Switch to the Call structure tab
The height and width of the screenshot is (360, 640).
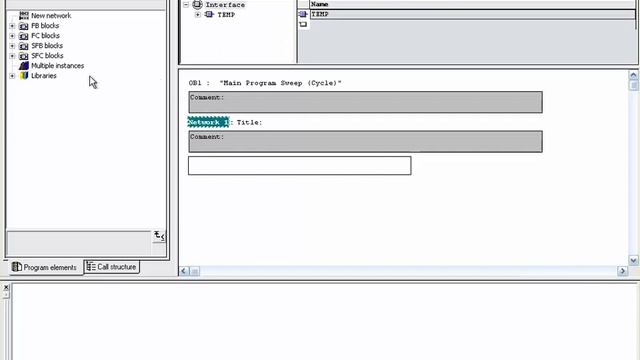coord(111,267)
